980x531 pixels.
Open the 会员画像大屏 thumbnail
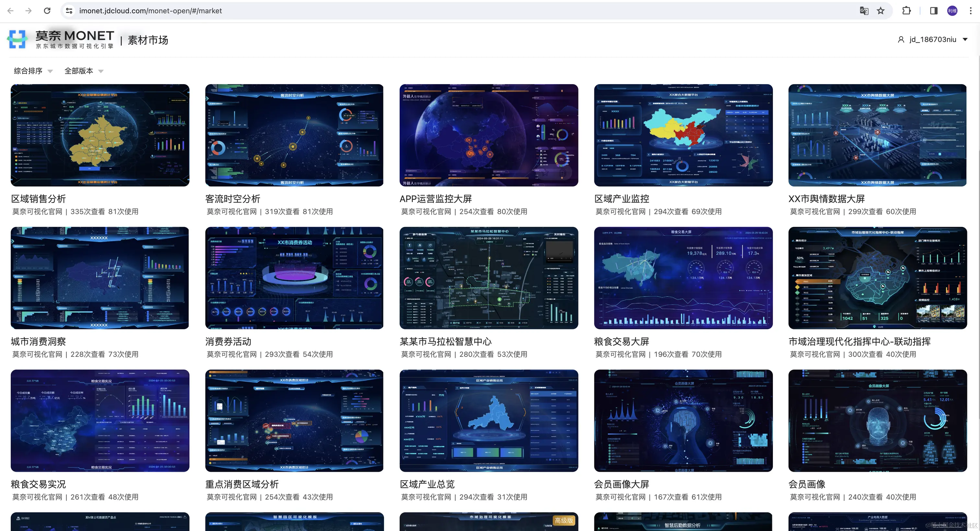pyautogui.click(x=683, y=420)
